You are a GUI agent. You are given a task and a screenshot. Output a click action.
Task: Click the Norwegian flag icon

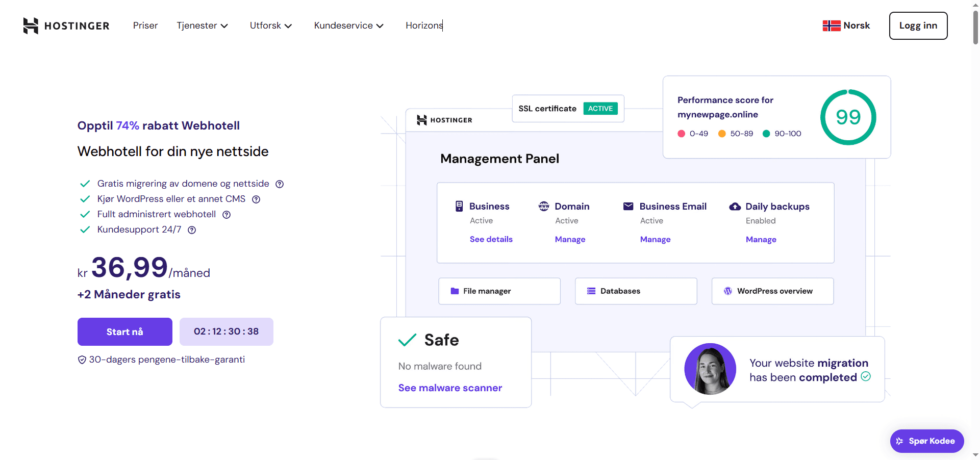coord(832,25)
